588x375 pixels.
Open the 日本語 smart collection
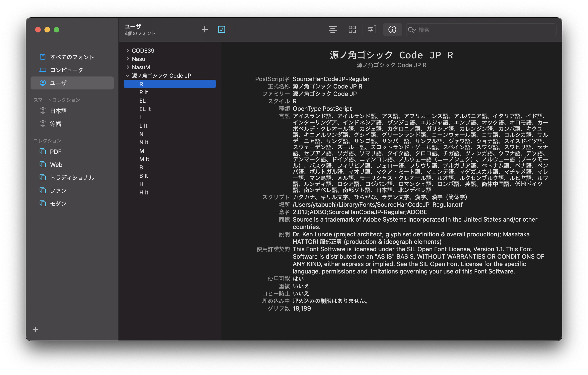(72, 111)
